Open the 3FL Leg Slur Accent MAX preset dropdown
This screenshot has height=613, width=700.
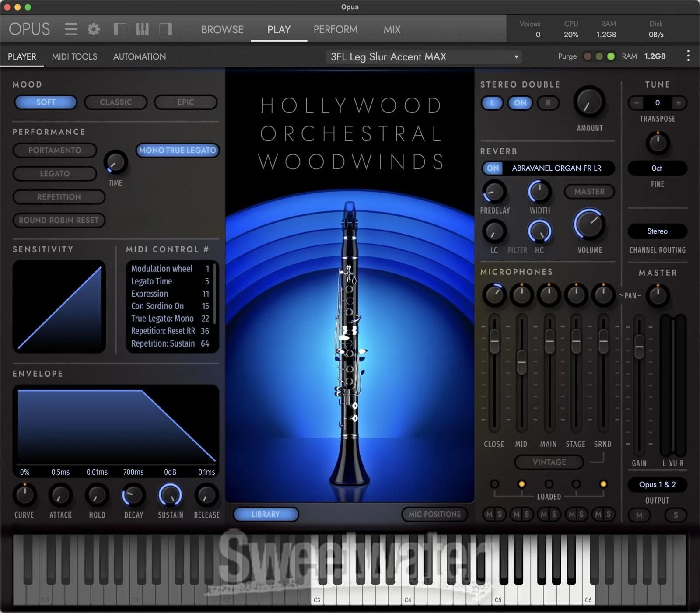[x=423, y=56]
